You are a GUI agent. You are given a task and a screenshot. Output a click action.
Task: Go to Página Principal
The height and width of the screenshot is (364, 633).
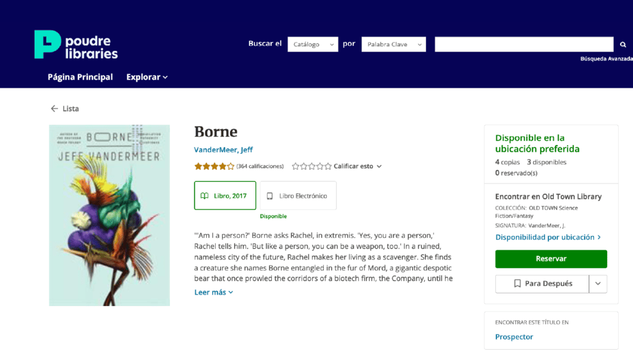80,77
